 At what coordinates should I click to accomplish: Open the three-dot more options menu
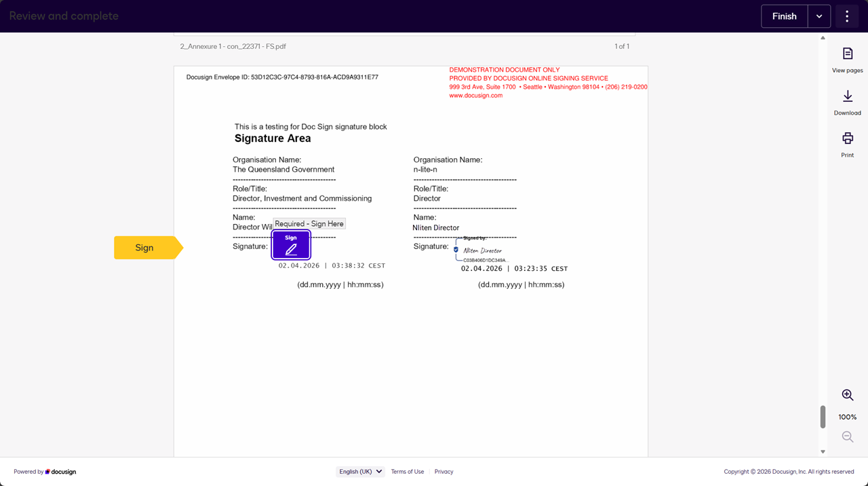[847, 16]
